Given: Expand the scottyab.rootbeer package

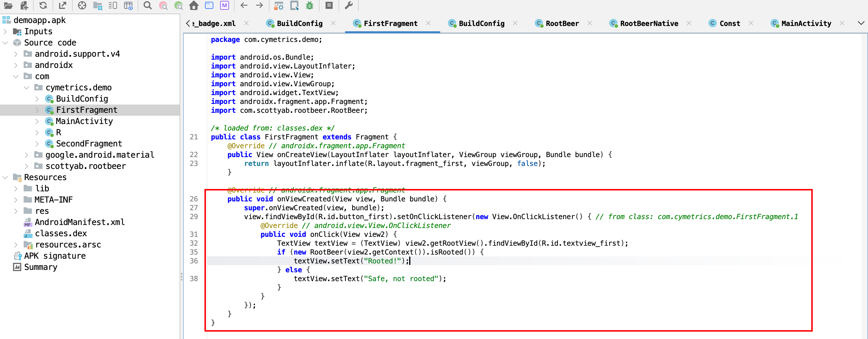Looking at the screenshot, I should [x=26, y=166].
